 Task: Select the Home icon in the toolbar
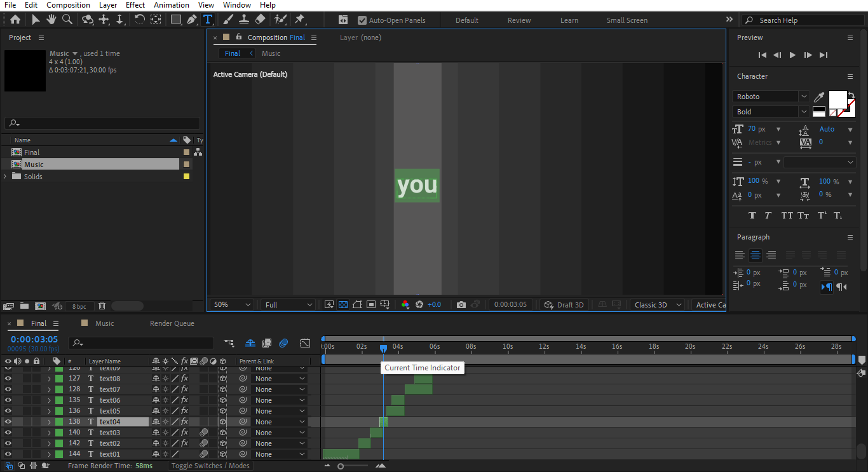(x=15, y=20)
